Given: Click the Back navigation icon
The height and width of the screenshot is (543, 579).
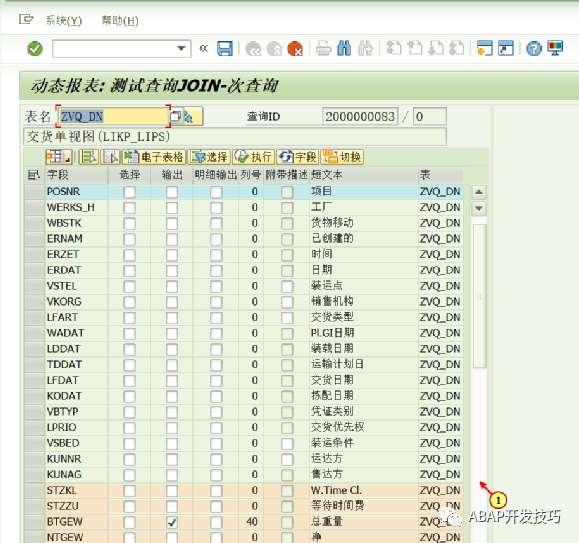Looking at the screenshot, I should (253, 49).
